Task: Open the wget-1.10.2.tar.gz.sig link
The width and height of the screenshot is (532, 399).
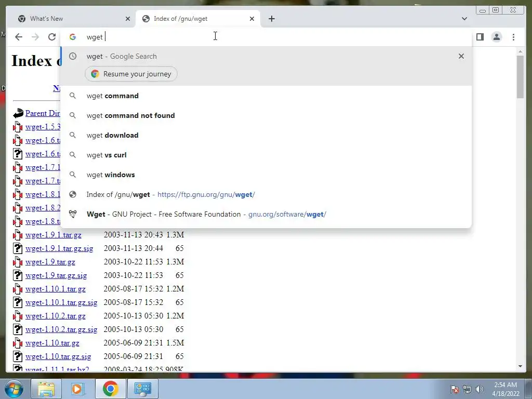Action: [x=61, y=329]
